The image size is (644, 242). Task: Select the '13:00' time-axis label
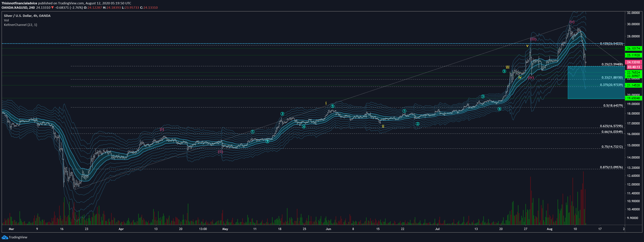tap(203, 229)
